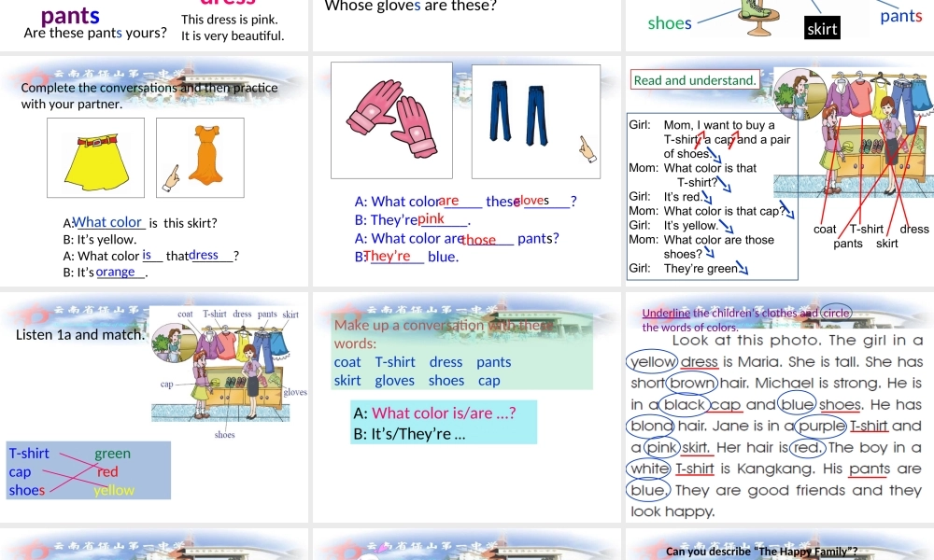
Task: Click the word gloves in the word list
Action: click(394, 380)
